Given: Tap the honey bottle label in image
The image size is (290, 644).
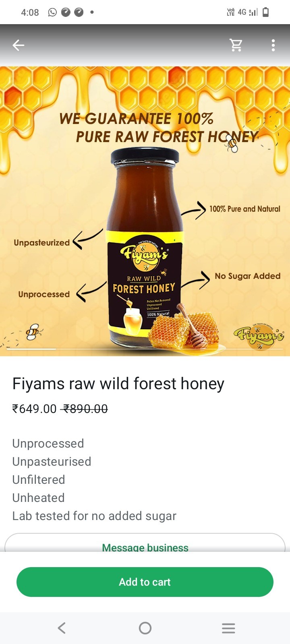Looking at the screenshot, I should pos(145,282).
